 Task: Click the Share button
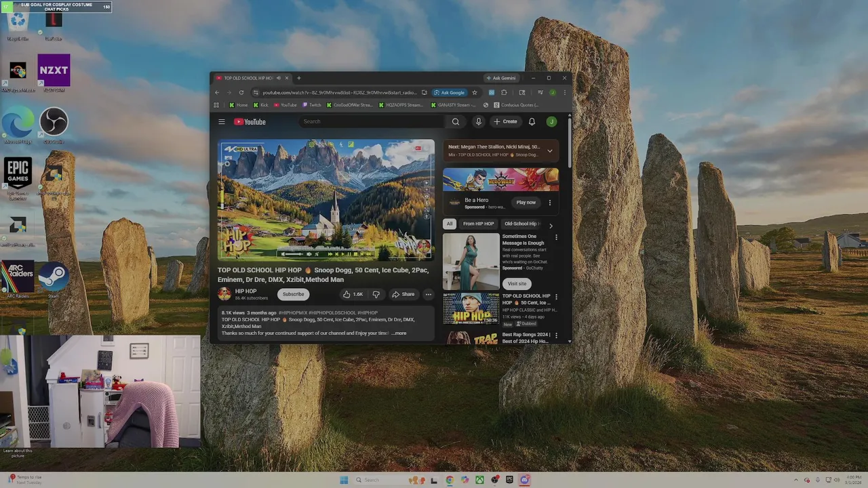coord(403,294)
